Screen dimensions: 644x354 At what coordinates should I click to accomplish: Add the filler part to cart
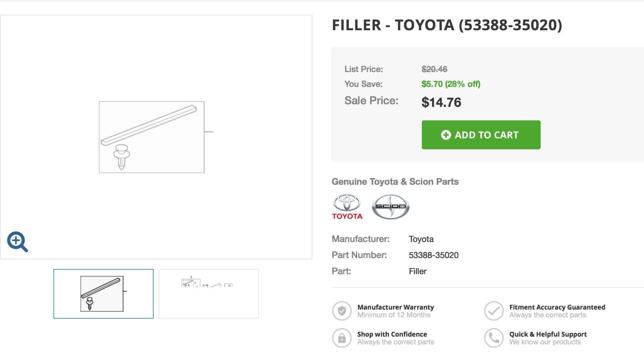[481, 135]
